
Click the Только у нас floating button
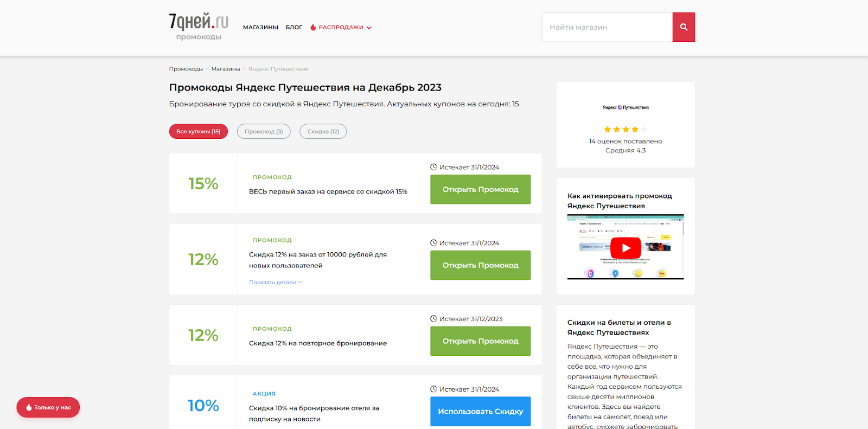(48, 407)
